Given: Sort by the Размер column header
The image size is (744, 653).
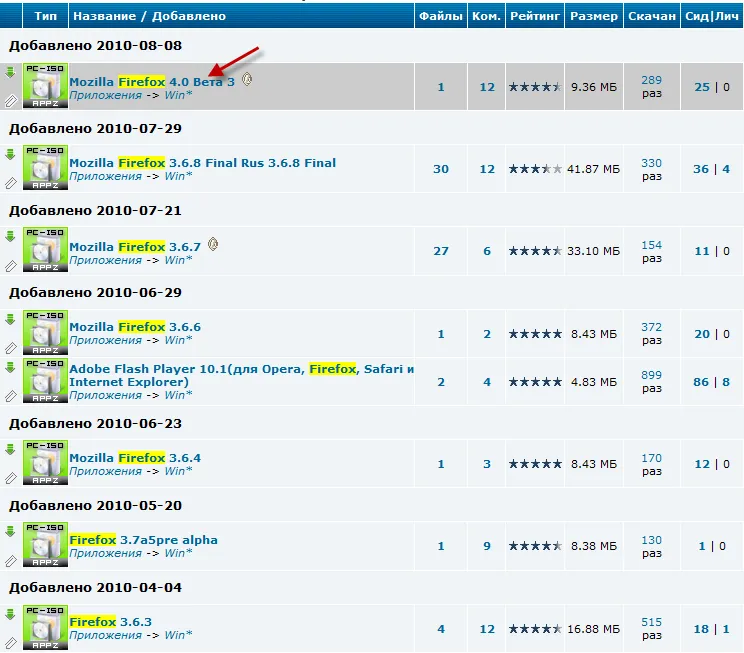Looking at the screenshot, I should coord(594,16).
